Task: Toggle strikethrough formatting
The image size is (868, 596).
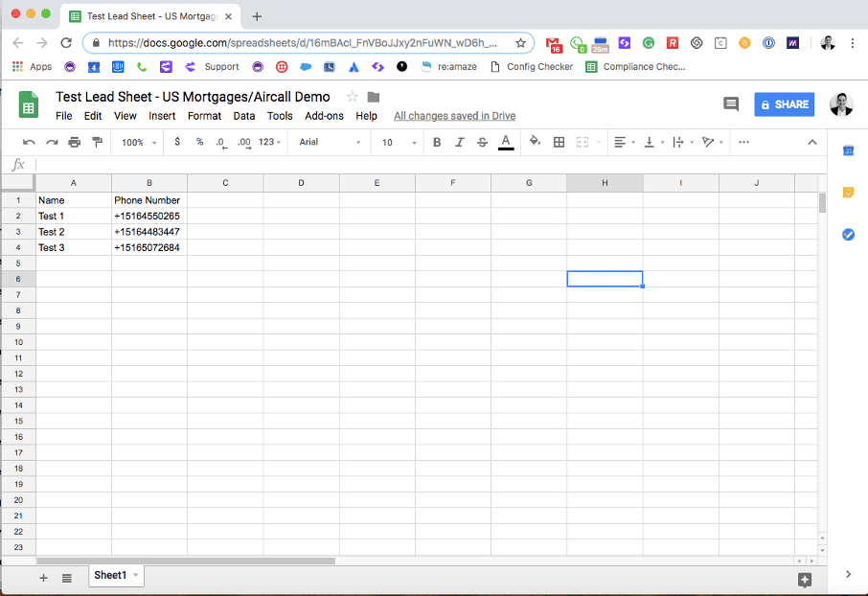Action: (x=482, y=142)
